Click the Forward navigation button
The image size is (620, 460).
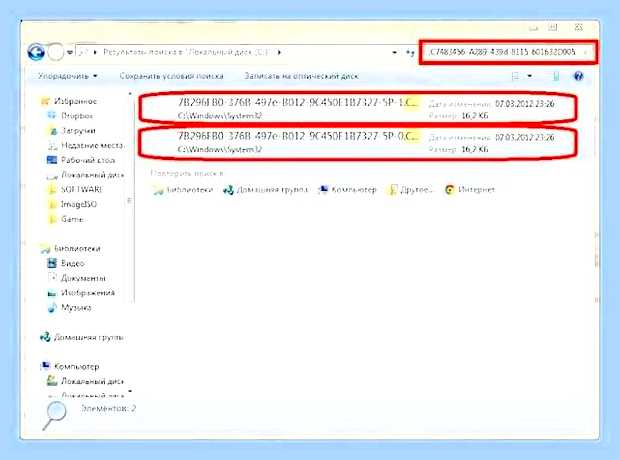tap(55, 52)
